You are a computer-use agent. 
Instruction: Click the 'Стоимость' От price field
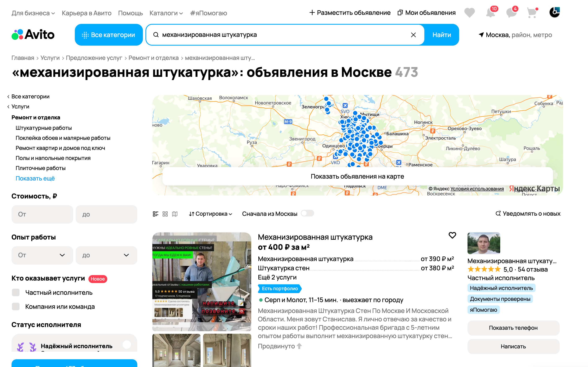point(42,214)
